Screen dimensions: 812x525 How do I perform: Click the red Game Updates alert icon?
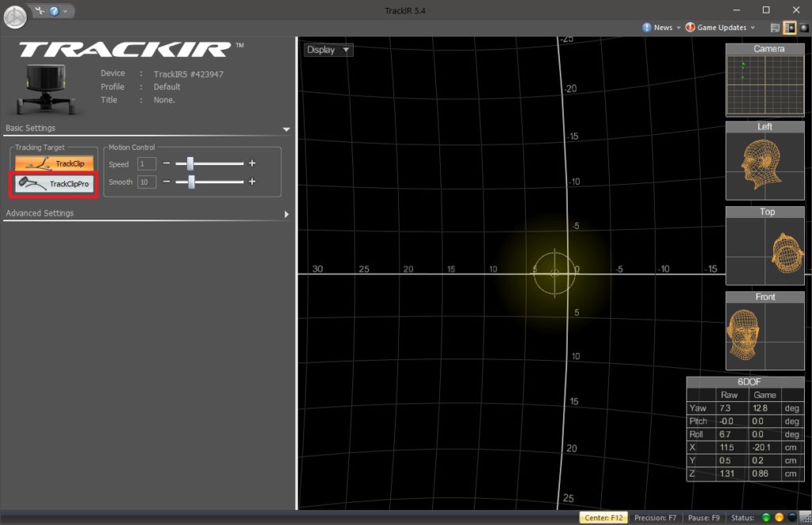pos(691,28)
